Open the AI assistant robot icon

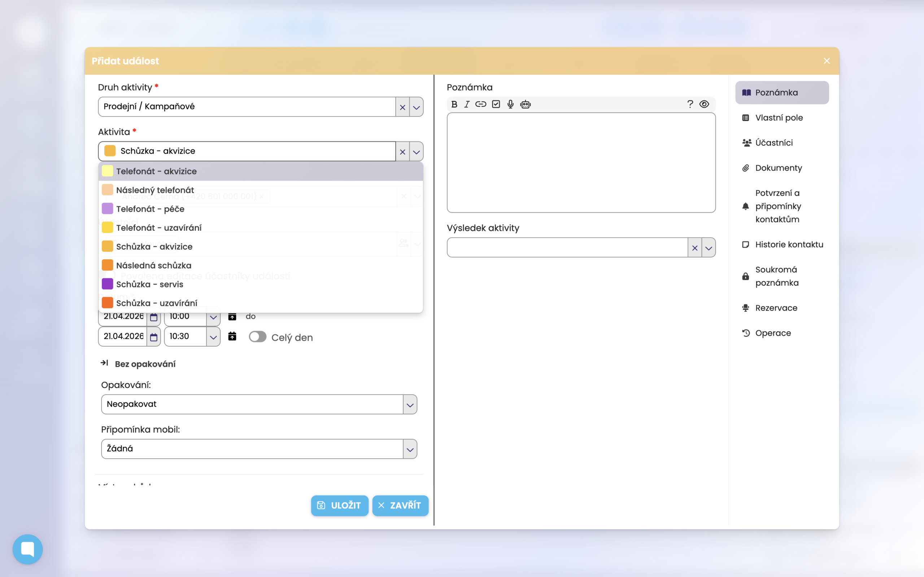coord(526,104)
